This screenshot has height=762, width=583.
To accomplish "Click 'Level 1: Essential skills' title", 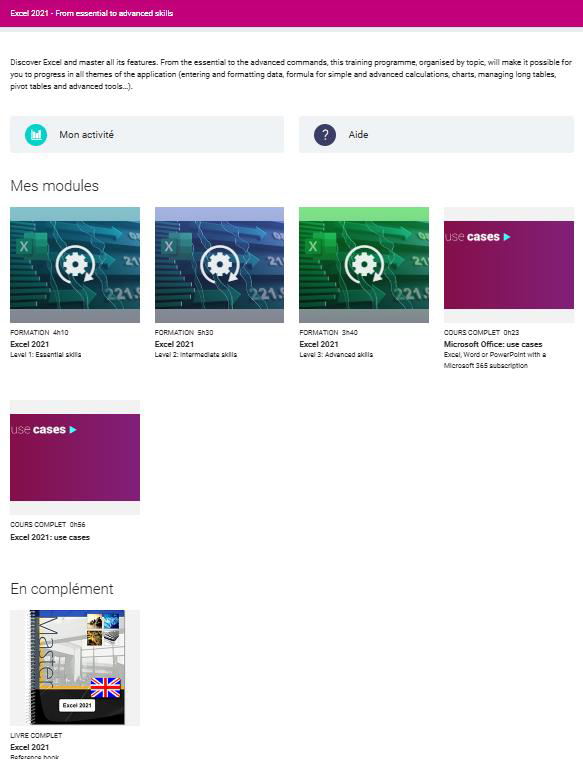I will point(46,355).
